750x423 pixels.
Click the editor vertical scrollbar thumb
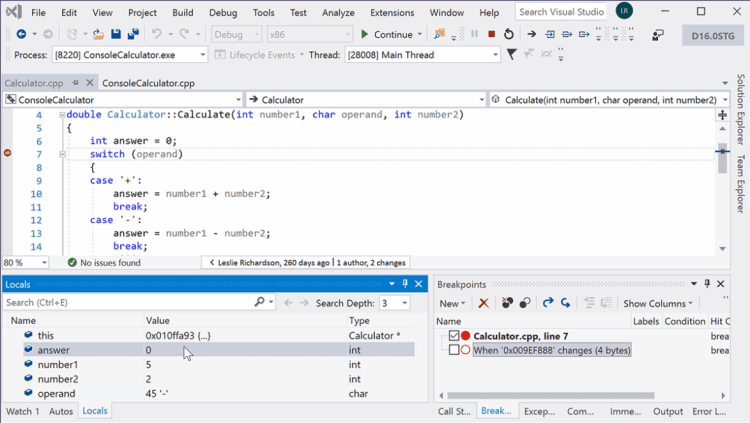coord(722,158)
